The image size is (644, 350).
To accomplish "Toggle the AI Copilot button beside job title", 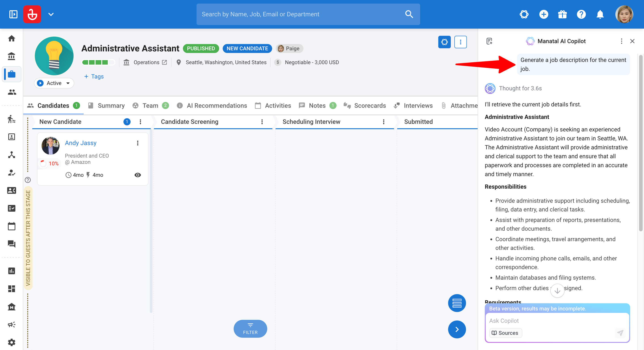I will (445, 42).
